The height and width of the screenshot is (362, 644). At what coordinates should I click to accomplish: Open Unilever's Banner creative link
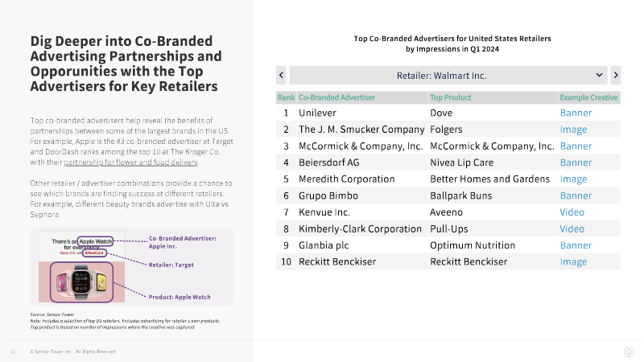pos(576,113)
